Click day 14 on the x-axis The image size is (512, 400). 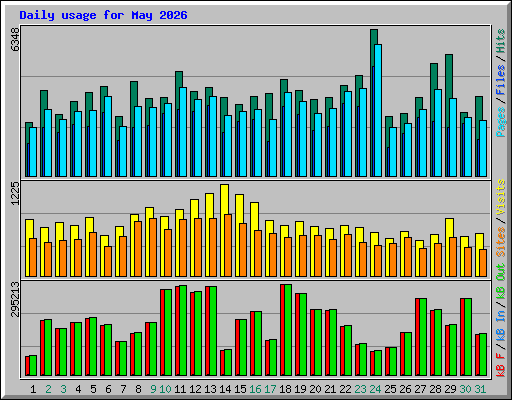point(225,389)
